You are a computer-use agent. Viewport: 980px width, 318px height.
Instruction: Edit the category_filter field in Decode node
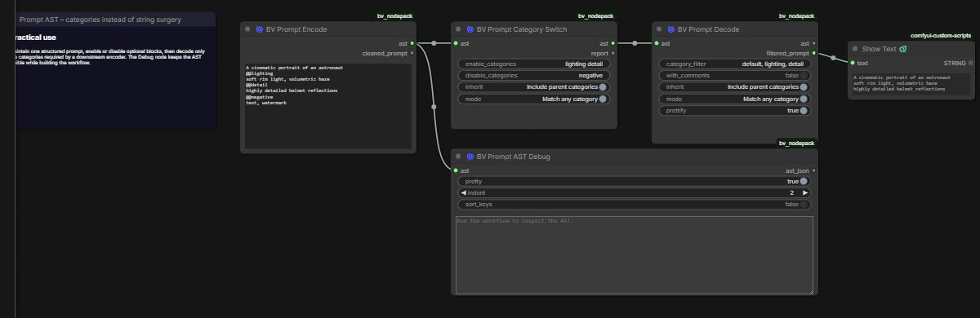[735, 64]
